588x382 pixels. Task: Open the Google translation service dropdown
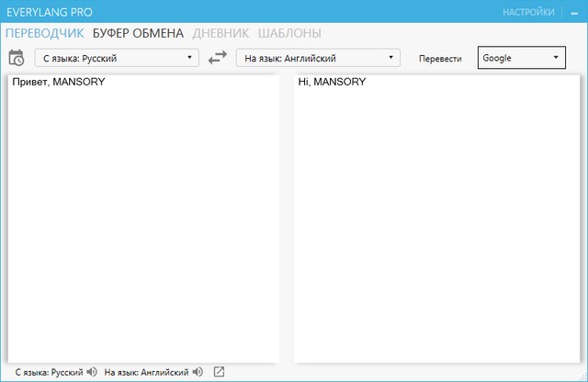521,58
